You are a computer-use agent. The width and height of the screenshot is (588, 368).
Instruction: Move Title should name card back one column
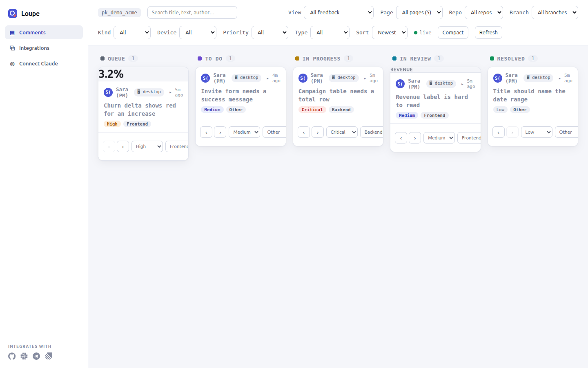point(499,132)
